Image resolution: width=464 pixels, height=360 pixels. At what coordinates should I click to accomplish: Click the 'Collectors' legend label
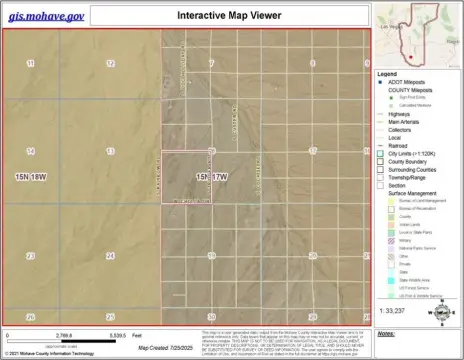[x=399, y=130]
